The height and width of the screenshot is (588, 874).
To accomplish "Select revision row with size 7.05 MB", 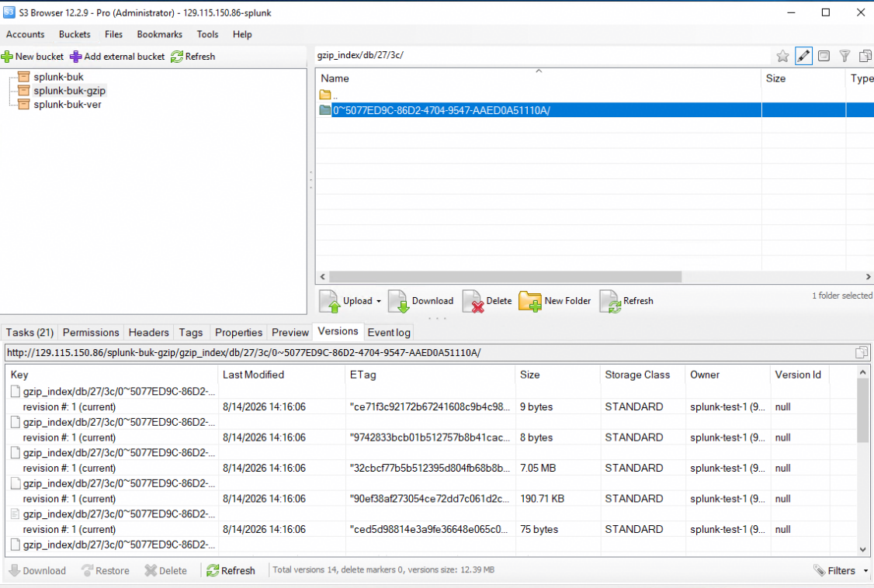I will tap(431, 469).
